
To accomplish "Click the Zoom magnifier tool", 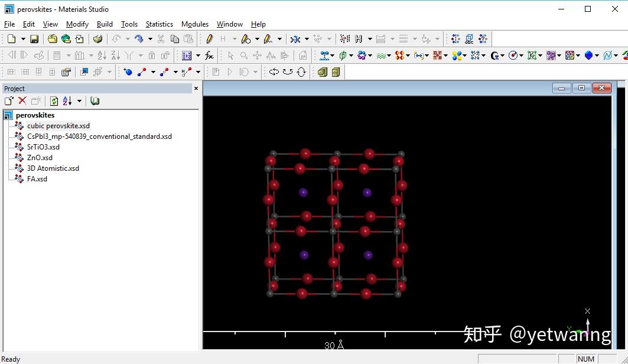I will (x=243, y=56).
